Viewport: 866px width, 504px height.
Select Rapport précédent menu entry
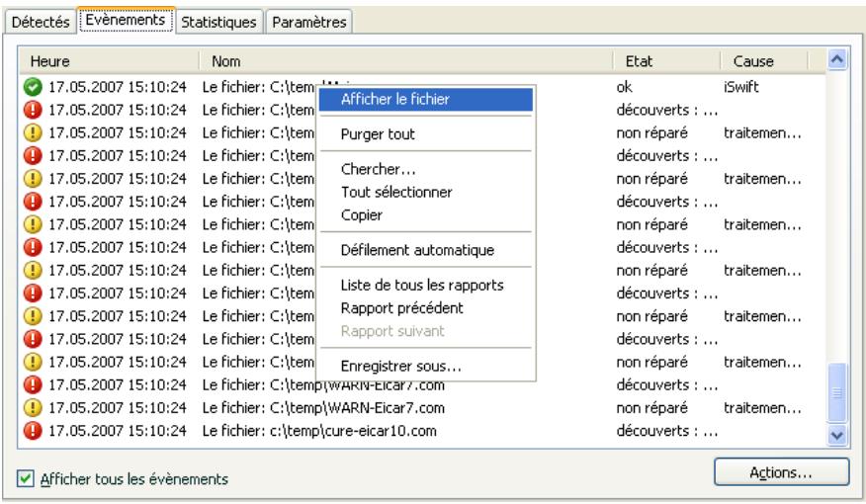[x=426, y=308]
